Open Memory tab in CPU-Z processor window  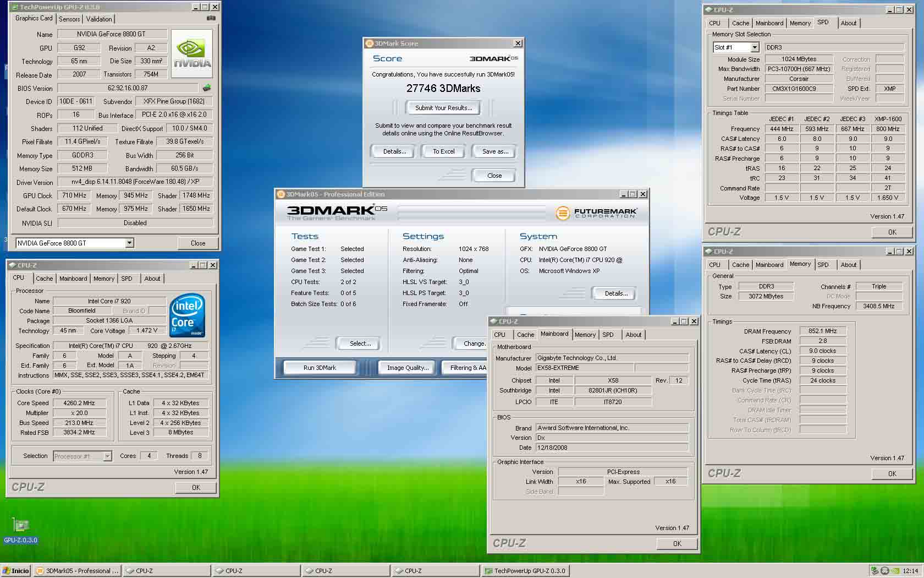tap(104, 279)
